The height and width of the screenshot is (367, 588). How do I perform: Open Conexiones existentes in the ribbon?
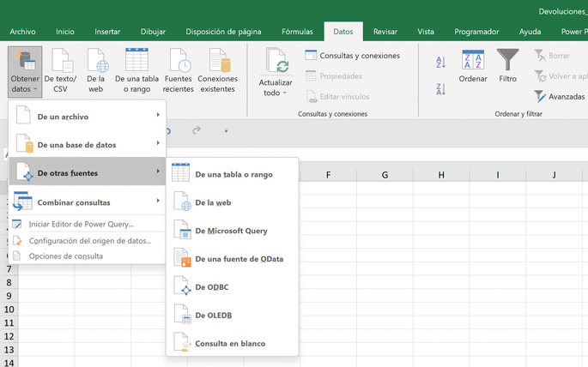coord(217,71)
